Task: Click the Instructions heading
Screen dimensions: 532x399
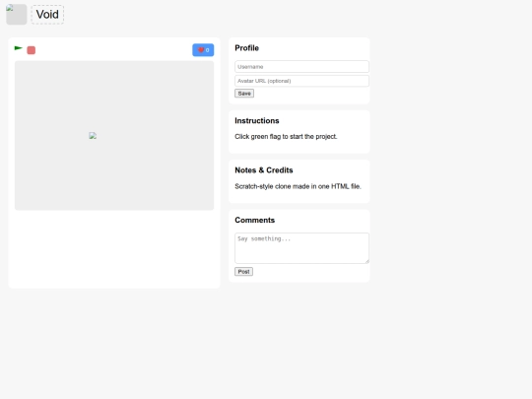Action: pyautogui.click(x=257, y=121)
